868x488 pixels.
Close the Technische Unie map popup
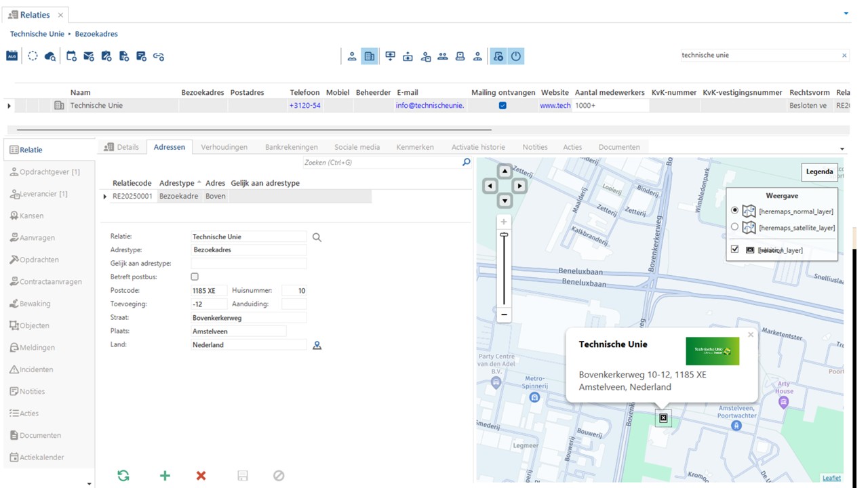click(x=751, y=334)
